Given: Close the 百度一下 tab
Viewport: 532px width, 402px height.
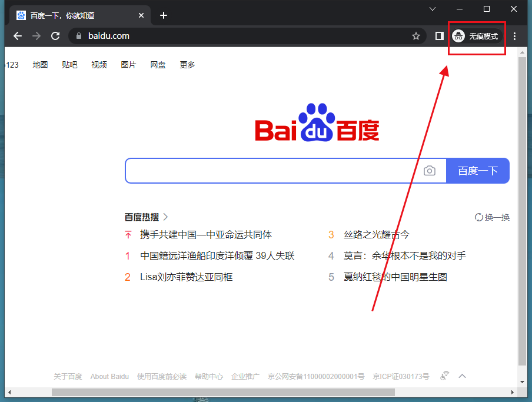Looking at the screenshot, I should tap(141, 15).
